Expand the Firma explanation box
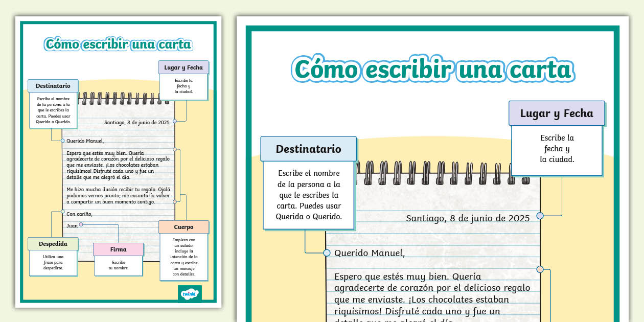 [118, 266]
